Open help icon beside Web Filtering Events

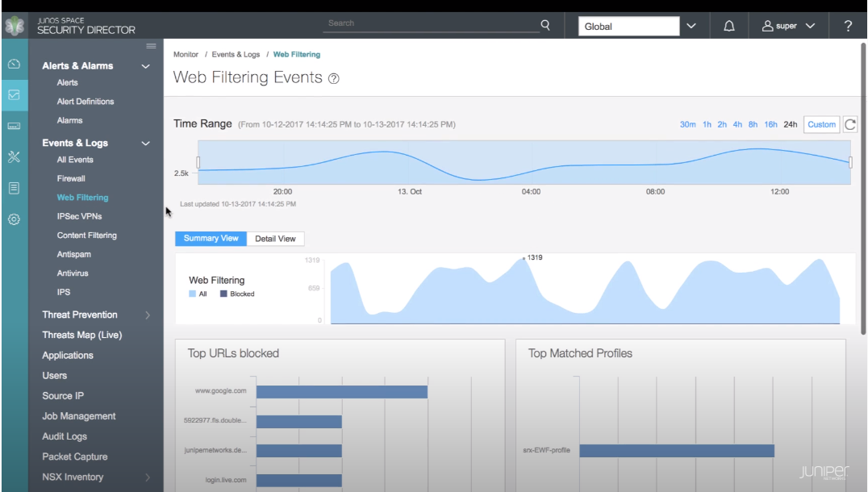[x=334, y=79]
